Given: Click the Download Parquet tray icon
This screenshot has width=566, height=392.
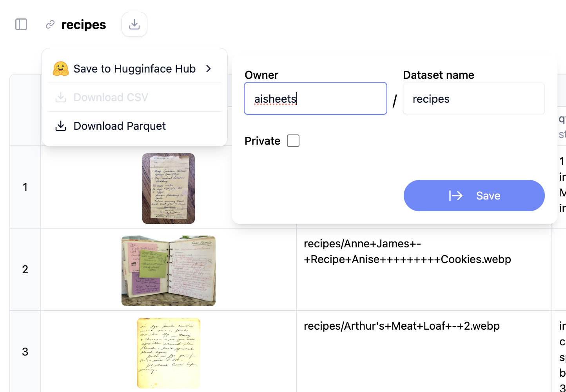Looking at the screenshot, I should 61,126.
